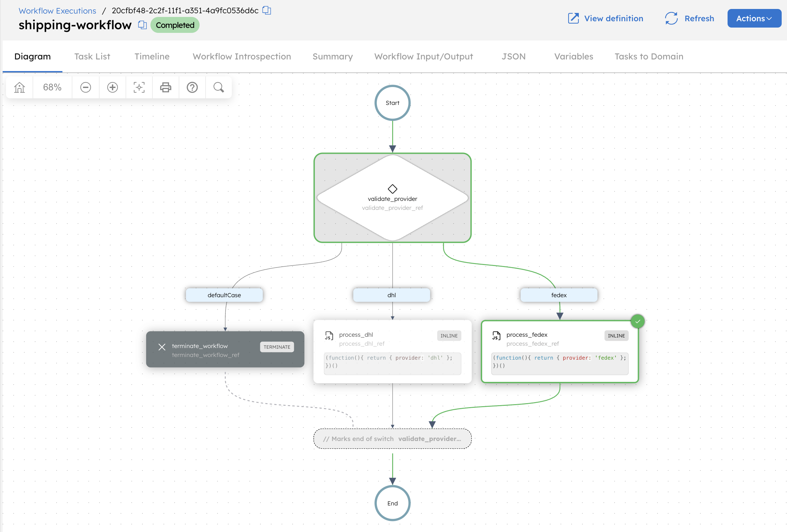Click the diagram search magnifier icon
This screenshot has width=787, height=532.
219,87
